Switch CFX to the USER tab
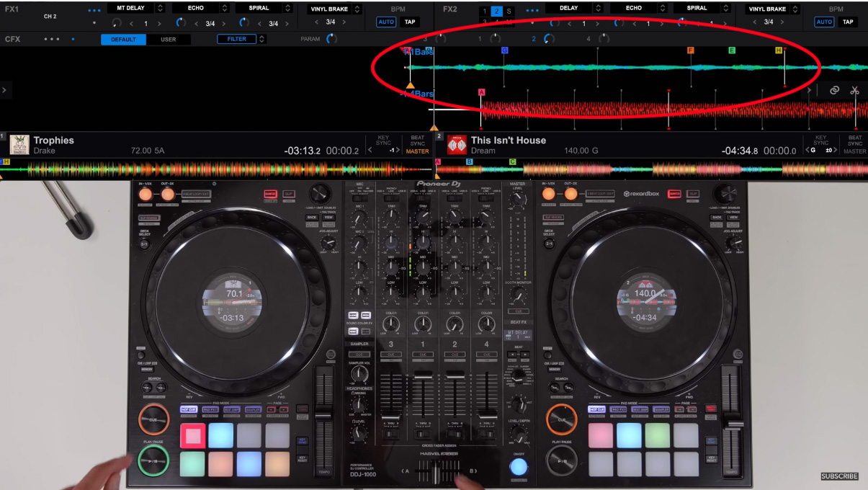The width and height of the screenshot is (868, 490). click(x=167, y=39)
